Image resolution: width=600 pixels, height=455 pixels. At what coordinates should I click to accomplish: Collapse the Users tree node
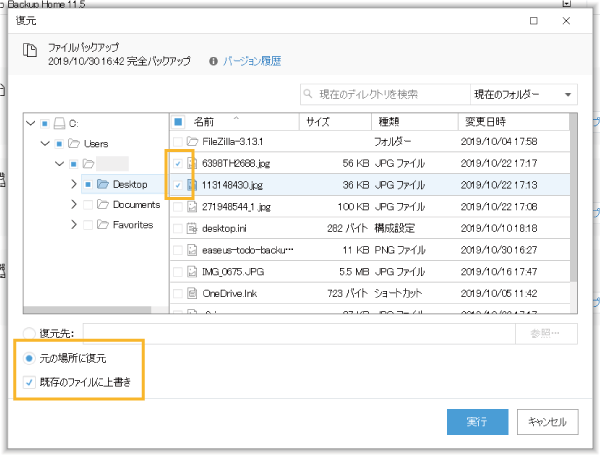click(x=45, y=144)
